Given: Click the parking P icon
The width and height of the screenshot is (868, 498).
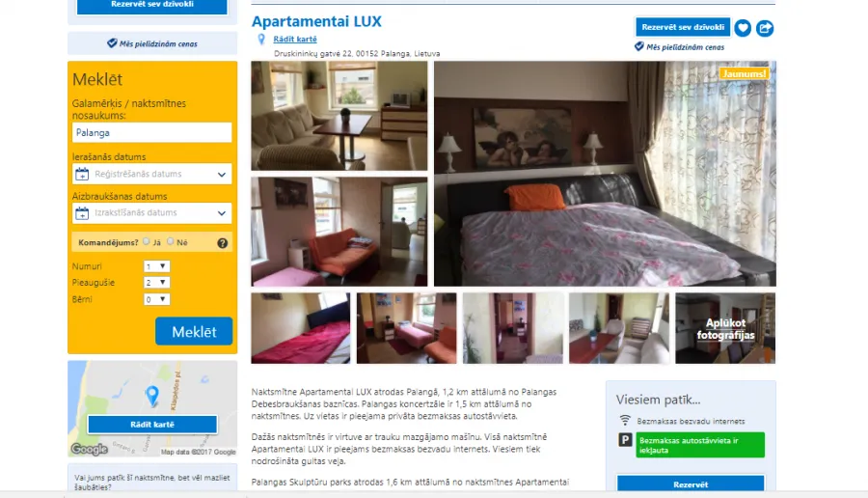Looking at the screenshot, I should [625, 440].
